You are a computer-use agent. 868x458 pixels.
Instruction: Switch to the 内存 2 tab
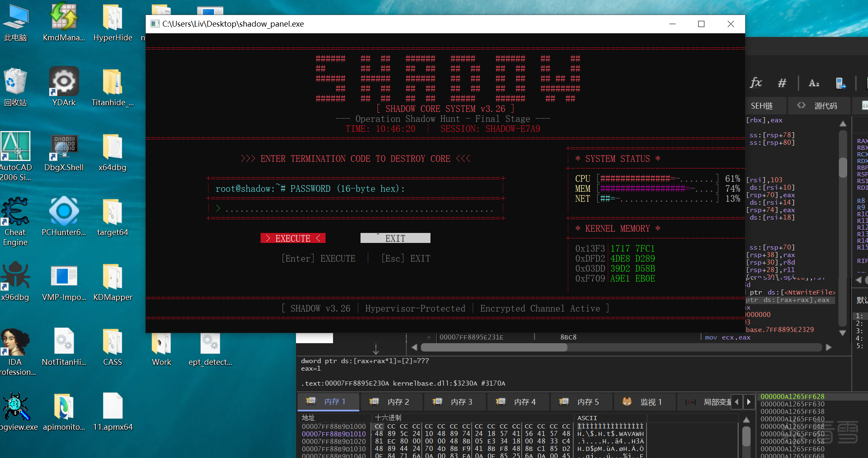point(391,402)
